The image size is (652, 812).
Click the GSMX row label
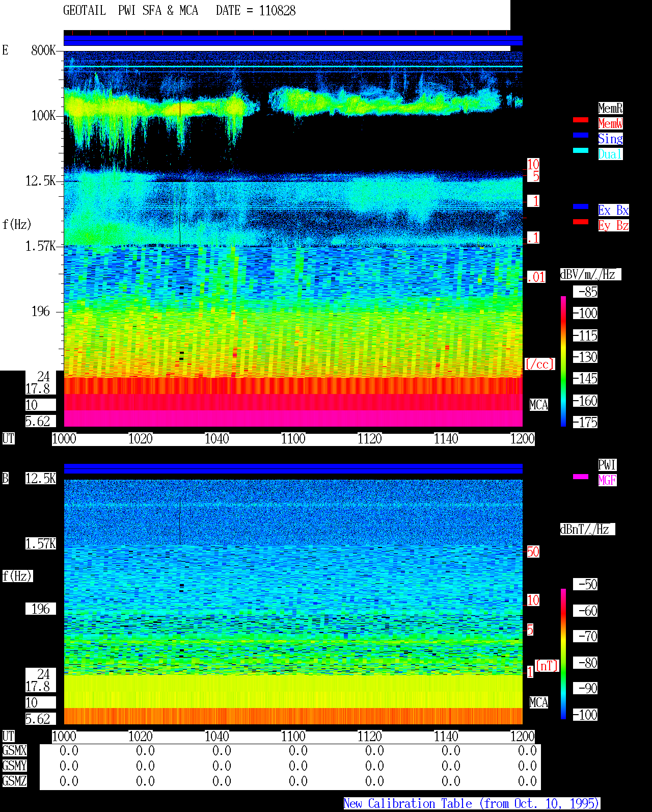[x=14, y=750]
